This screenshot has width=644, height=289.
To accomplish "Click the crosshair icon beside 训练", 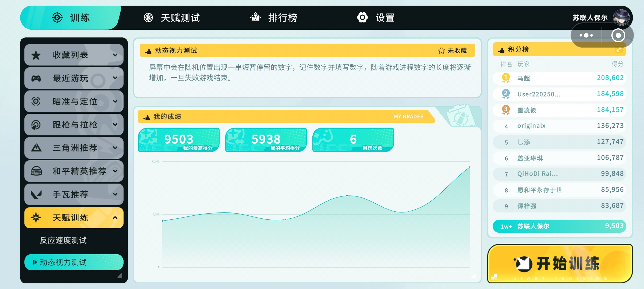I will click(x=57, y=18).
